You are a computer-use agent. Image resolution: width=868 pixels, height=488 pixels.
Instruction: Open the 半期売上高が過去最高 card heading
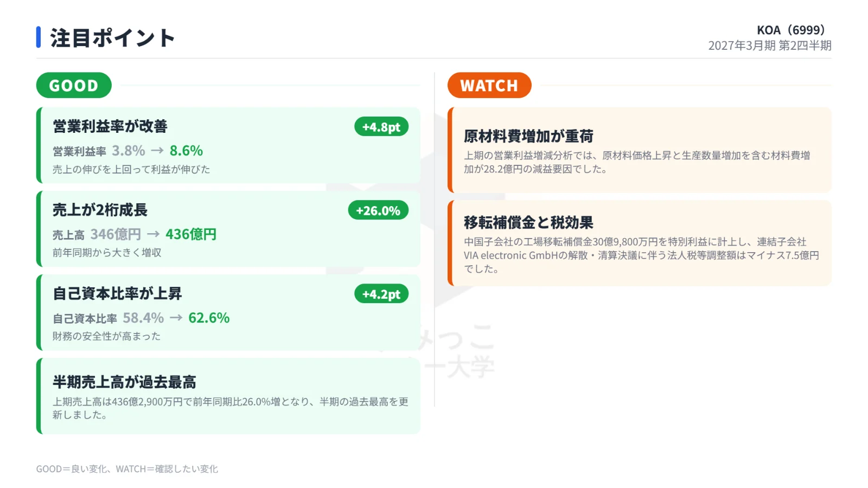coord(124,382)
